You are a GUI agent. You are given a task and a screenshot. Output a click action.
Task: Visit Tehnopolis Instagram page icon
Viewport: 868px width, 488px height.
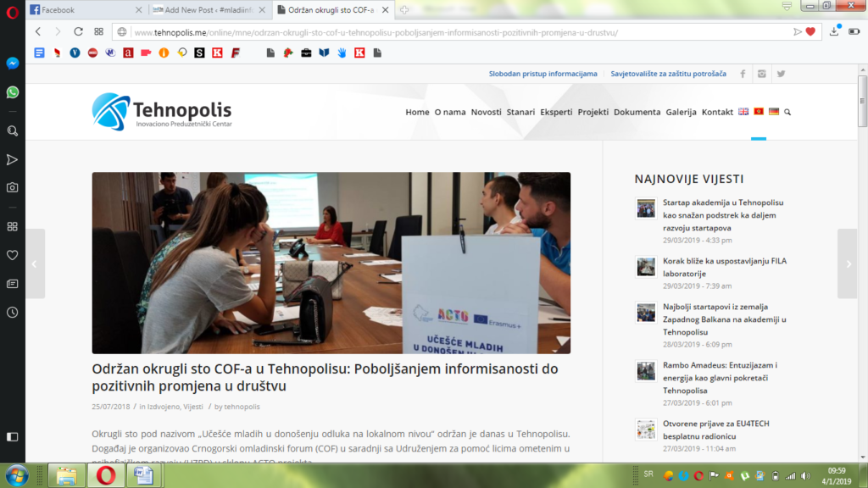click(x=762, y=74)
